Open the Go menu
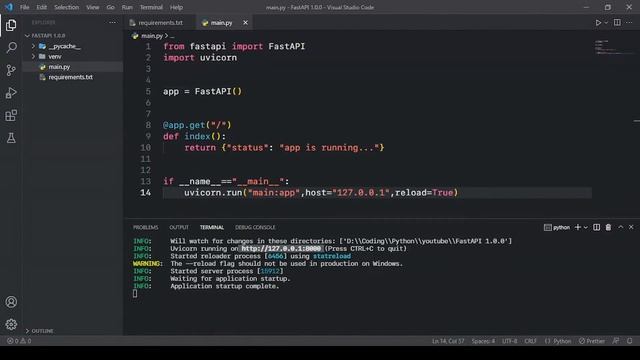Viewport: 640px width, 360px height. [110, 7]
